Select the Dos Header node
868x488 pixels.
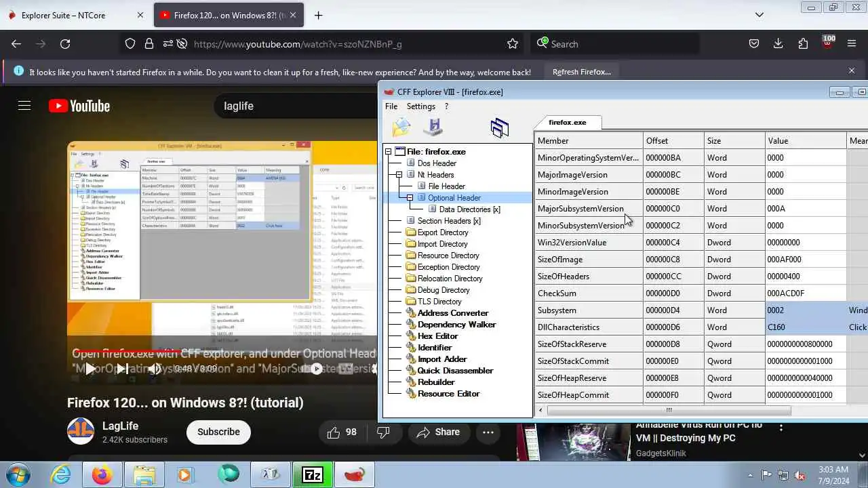[437, 163]
